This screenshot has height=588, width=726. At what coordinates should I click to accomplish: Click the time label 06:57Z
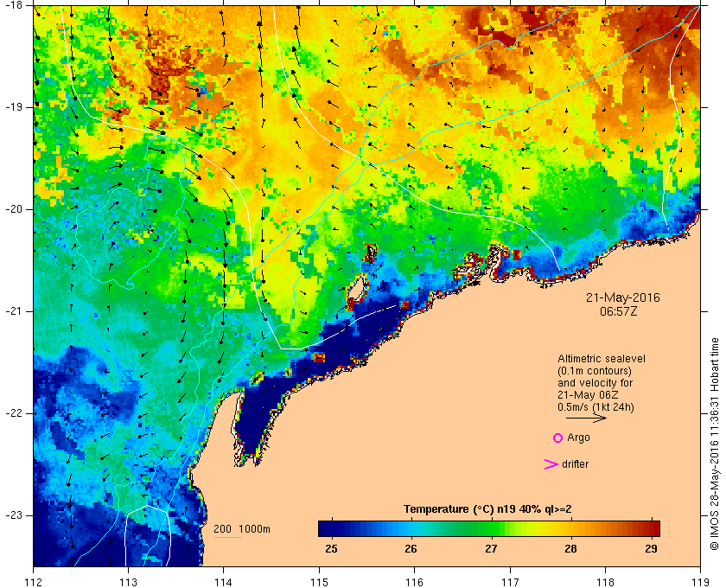(619, 311)
